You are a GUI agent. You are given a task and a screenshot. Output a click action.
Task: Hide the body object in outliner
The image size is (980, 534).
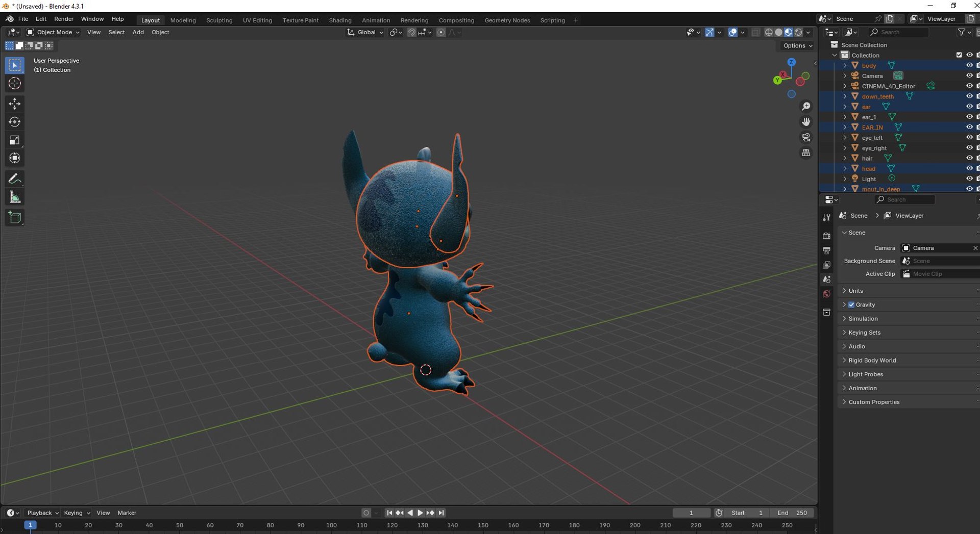(969, 65)
